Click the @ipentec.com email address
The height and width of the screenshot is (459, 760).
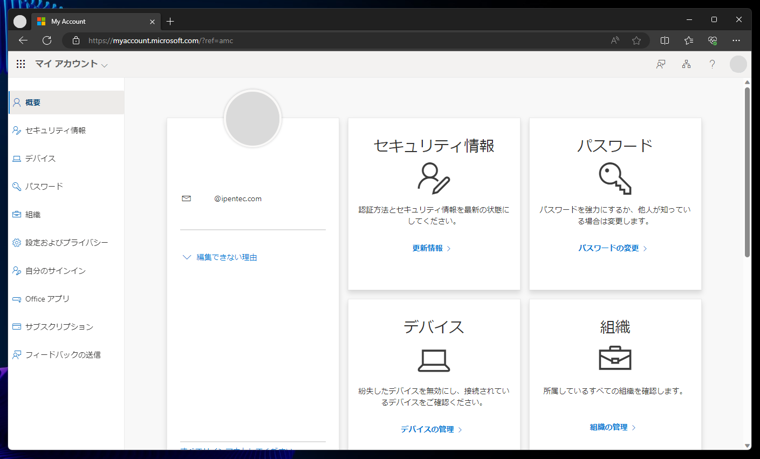point(238,199)
